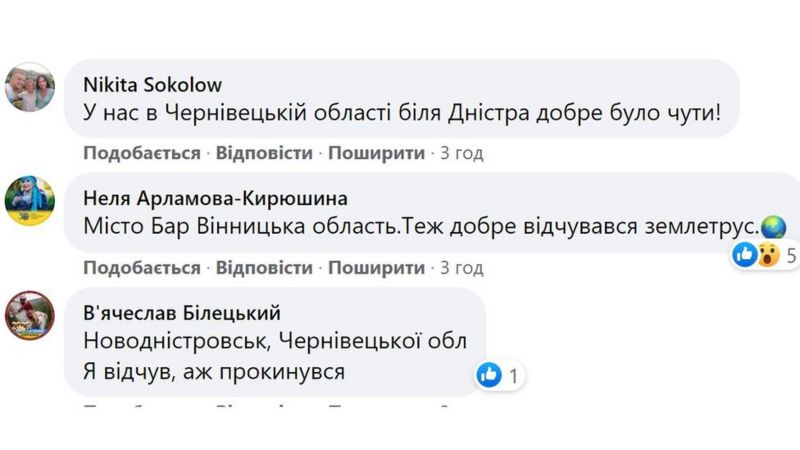The width and height of the screenshot is (800, 450).
Task: Click like reaction icon on В'ячеслав's comment
Action: 489,375
